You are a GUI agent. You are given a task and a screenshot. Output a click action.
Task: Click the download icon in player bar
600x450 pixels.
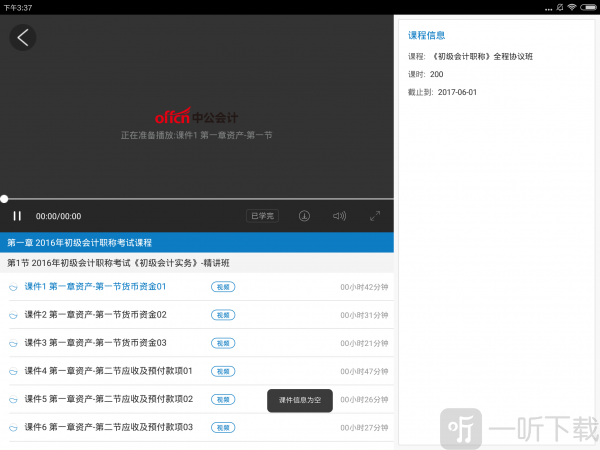304,215
